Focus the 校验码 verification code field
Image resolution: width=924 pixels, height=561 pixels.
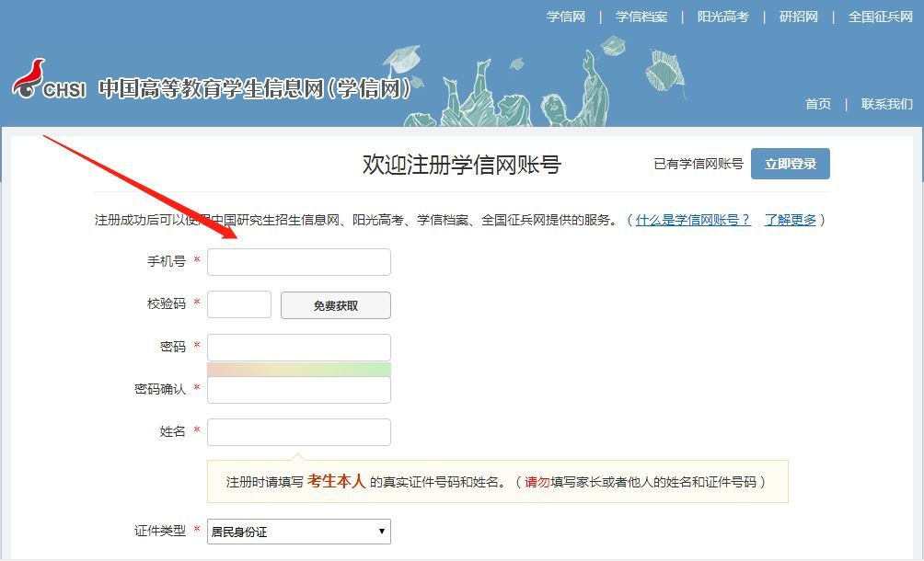239,304
